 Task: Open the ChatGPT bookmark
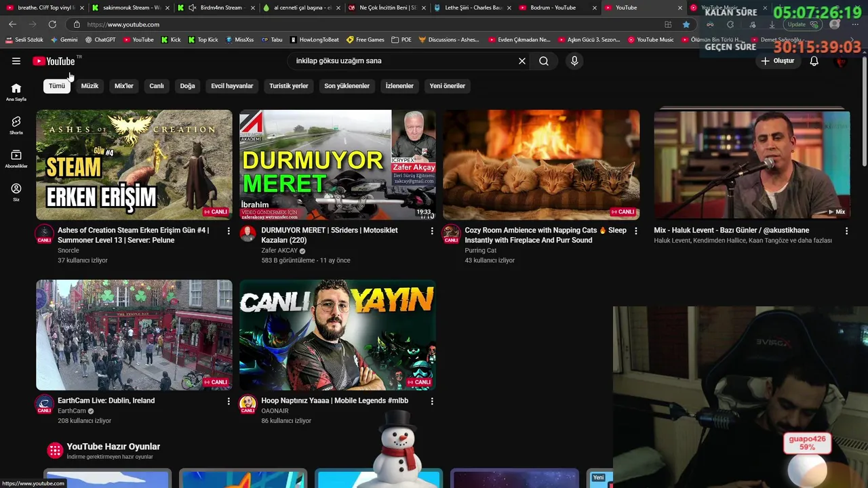click(100, 40)
